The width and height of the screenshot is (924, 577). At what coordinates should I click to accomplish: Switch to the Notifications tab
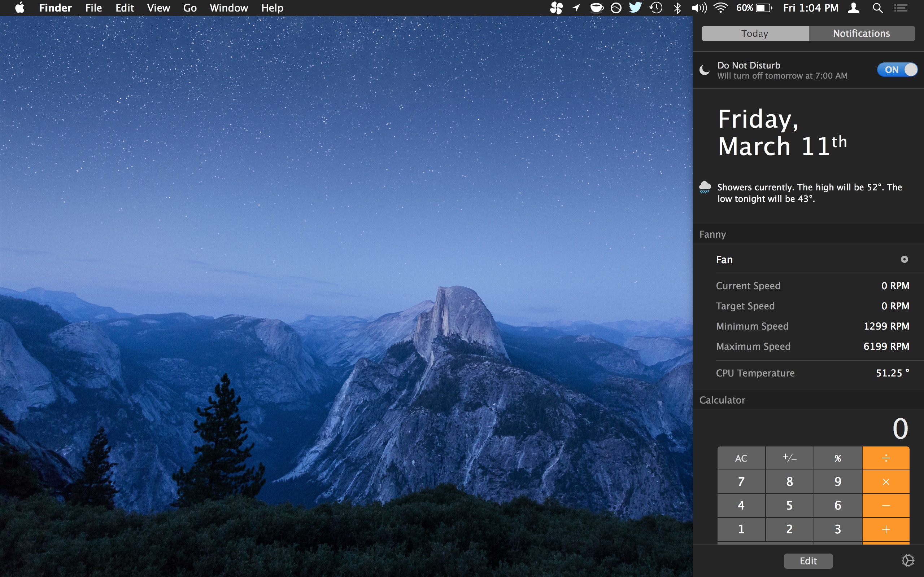coord(862,34)
